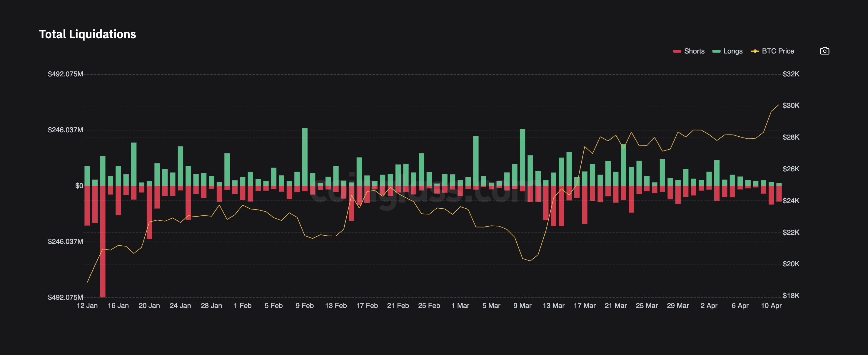Toggle the Longs series in legend
The height and width of the screenshot is (355, 868).
(727, 51)
